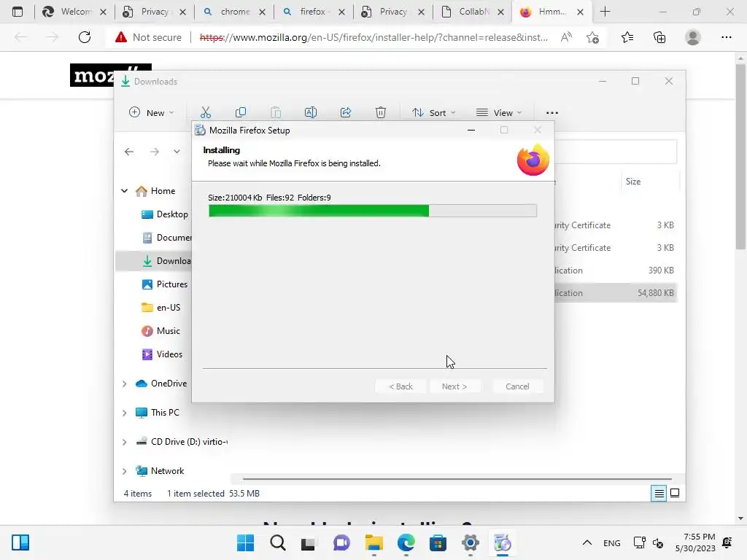Open the Favorites list icon in Edge

click(627, 37)
